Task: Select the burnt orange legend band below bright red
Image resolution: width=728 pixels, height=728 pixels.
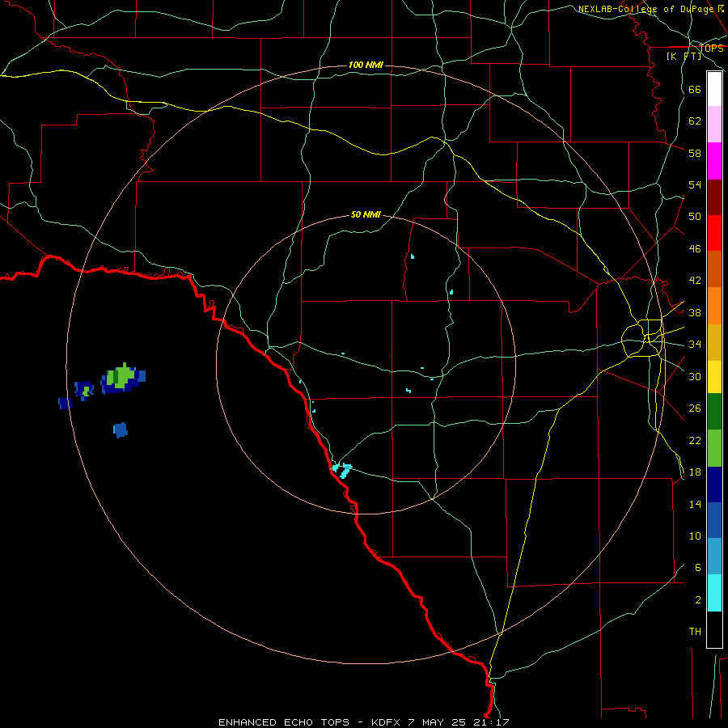Action: [714, 269]
